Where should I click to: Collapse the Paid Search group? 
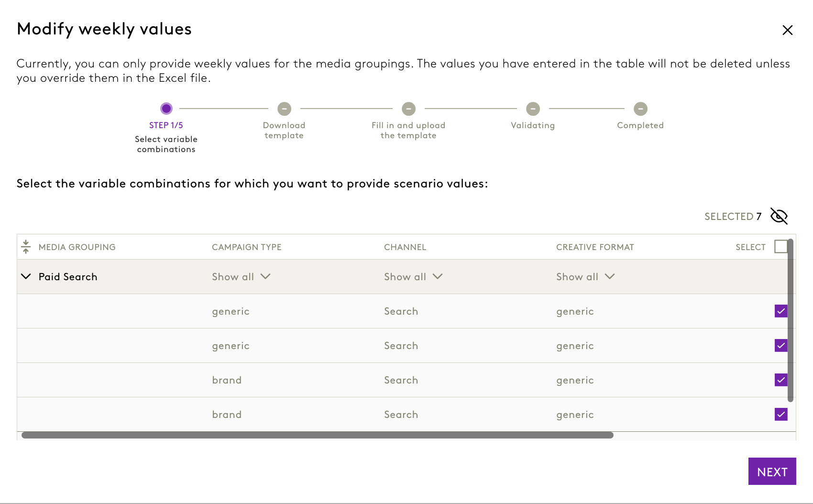point(26,276)
